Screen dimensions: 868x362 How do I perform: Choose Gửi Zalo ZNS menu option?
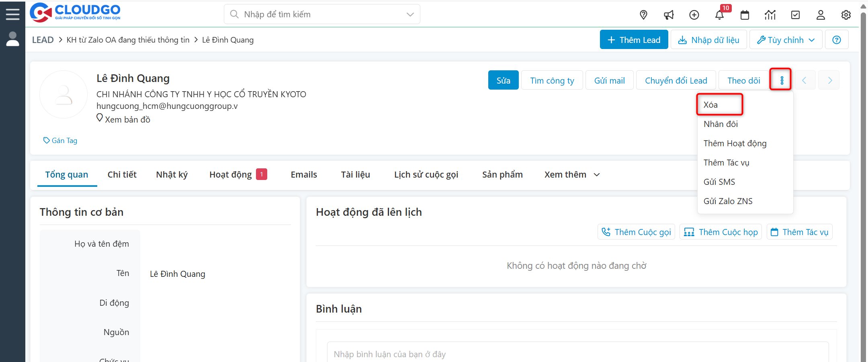(728, 201)
